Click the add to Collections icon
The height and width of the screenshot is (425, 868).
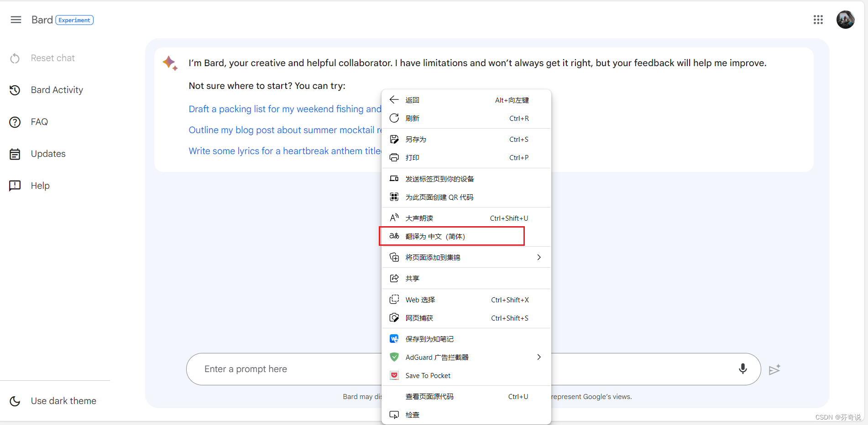[x=394, y=257]
